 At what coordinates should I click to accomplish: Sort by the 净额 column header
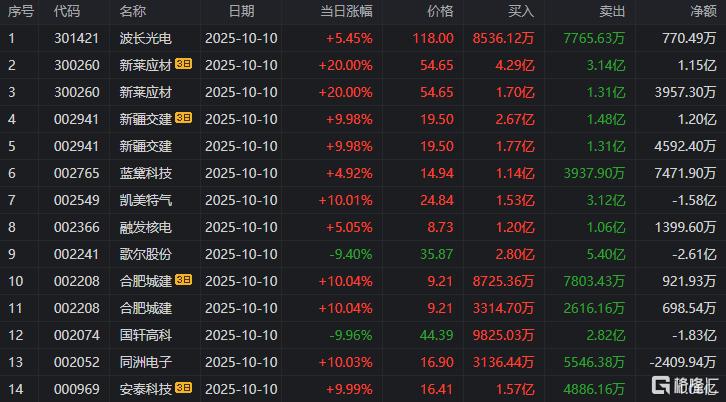tap(701, 11)
